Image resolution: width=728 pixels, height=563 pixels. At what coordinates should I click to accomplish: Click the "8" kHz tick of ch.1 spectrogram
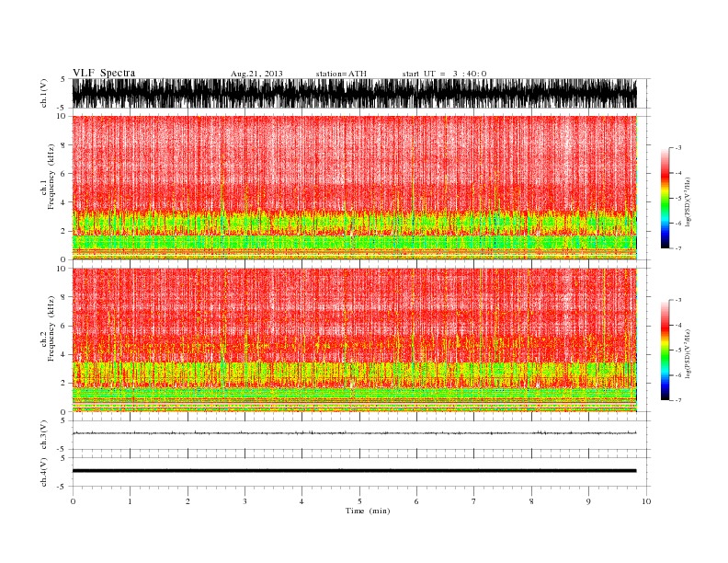63,145
